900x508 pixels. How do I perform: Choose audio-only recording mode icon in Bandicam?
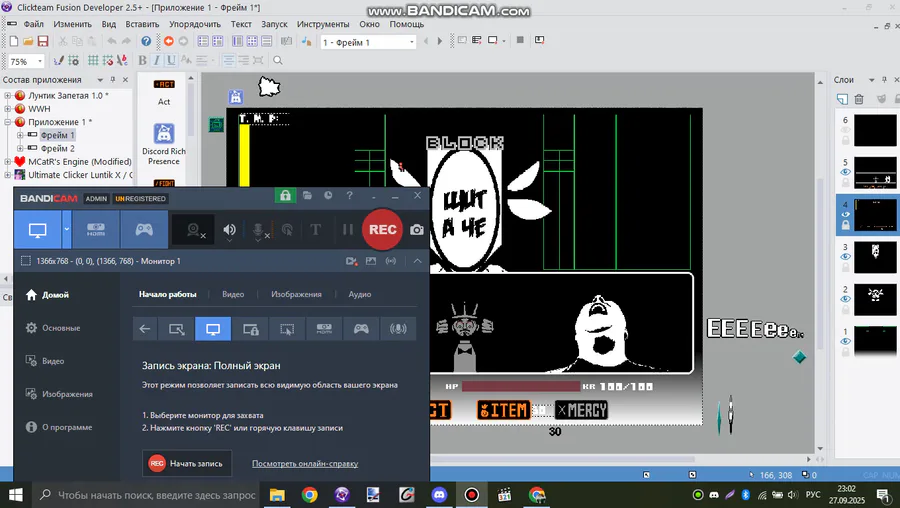click(398, 329)
